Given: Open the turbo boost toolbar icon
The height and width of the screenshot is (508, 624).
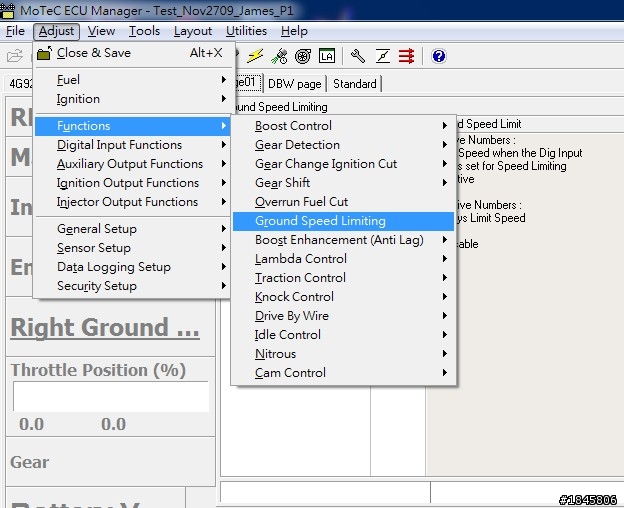Looking at the screenshot, I should click(303, 56).
